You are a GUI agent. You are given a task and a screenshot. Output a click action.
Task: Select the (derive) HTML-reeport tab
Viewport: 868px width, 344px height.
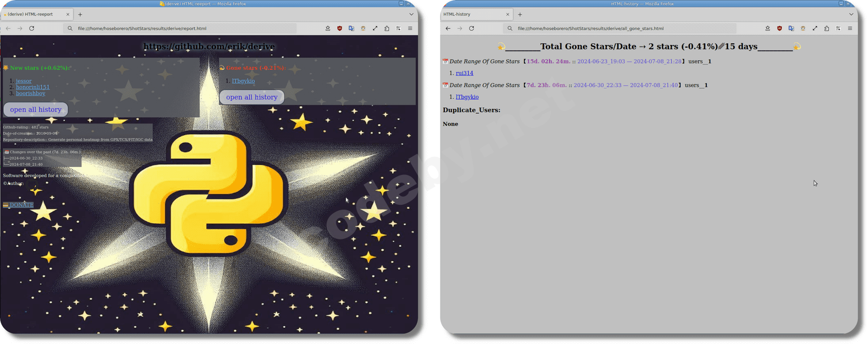[37, 14]
